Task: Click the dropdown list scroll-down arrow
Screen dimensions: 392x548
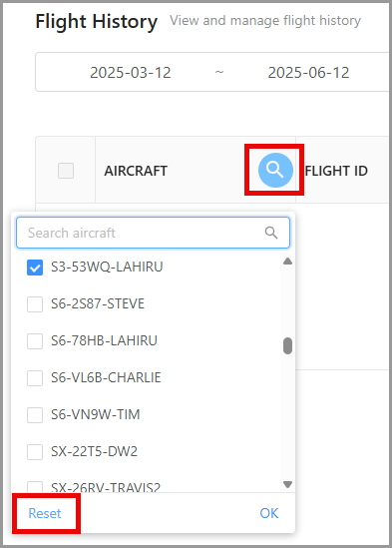Action: click(x=287, y=484)
